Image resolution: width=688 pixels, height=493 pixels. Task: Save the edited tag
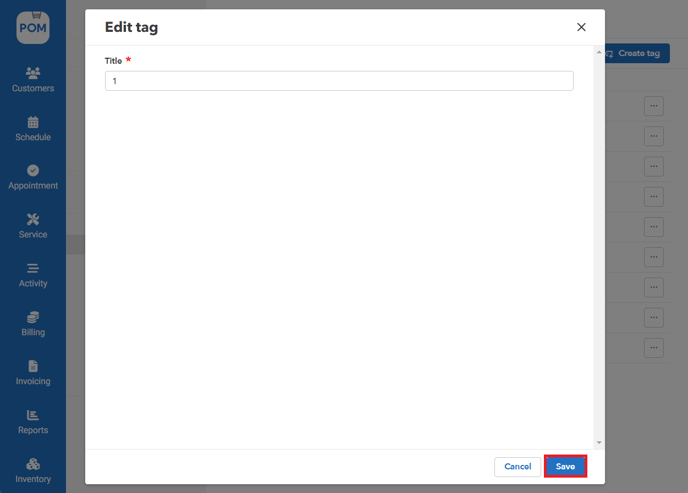[x=565, y=466]
